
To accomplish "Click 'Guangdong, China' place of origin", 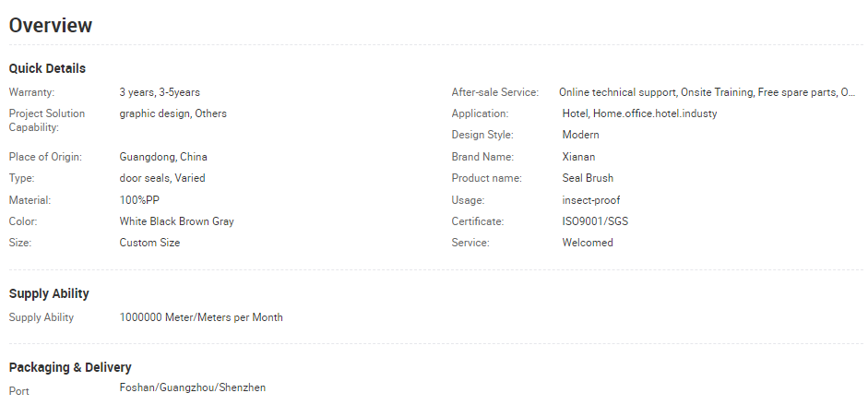I will coord(163,157).
